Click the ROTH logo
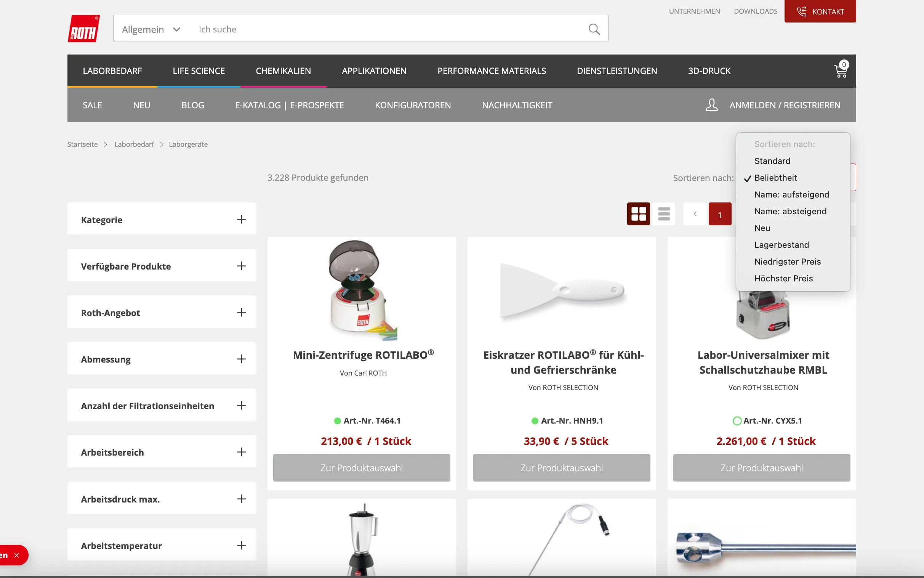Image resolution: width=924 pixels, height=578 pixels. (84, 29)
